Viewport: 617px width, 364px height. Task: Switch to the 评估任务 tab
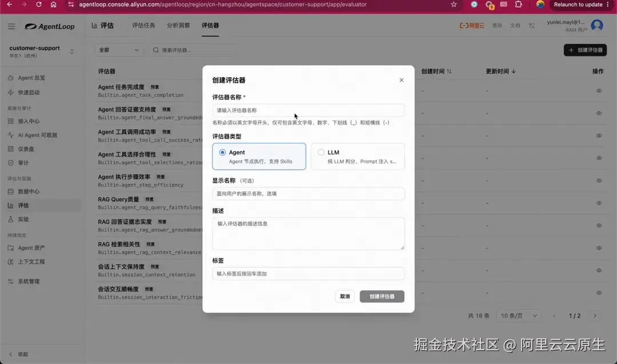tap(143, 26)
